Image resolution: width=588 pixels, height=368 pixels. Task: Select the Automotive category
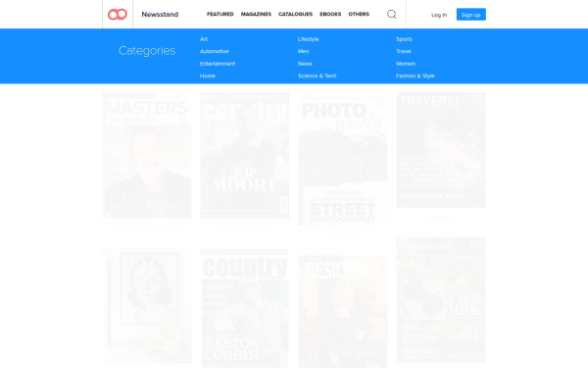point(214,51)
